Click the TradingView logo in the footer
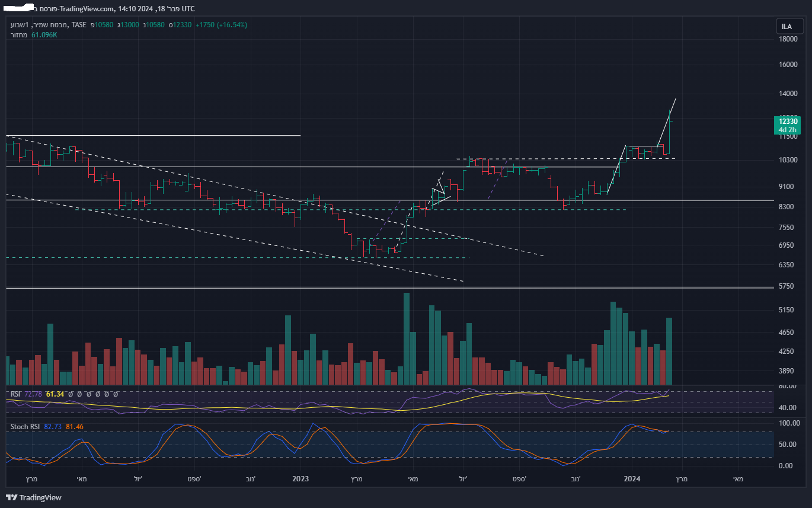 (34, 497)
